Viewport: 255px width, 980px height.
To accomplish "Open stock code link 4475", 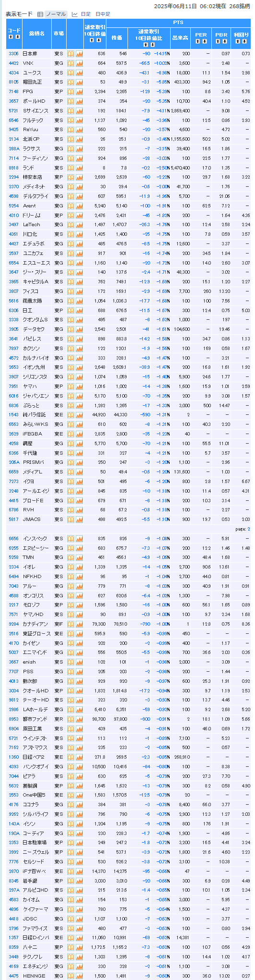I will [13, 976].
